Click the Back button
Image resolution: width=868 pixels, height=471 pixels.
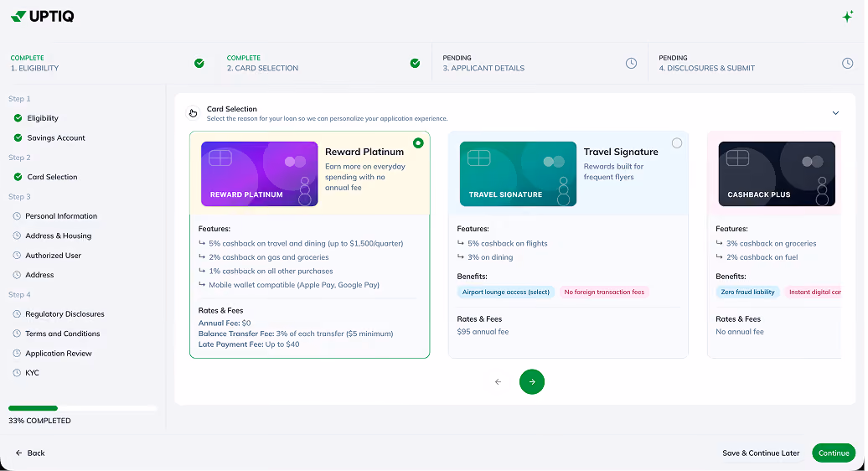(x=30, y=453)
